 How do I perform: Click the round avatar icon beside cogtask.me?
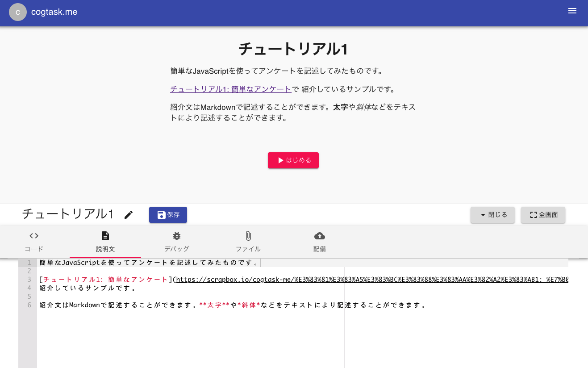pos(18,12)
